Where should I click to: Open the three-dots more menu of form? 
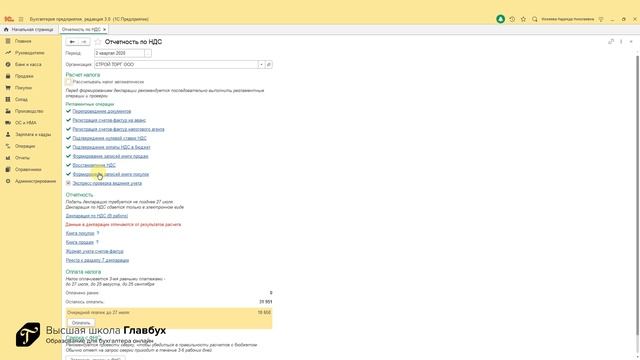621,42
